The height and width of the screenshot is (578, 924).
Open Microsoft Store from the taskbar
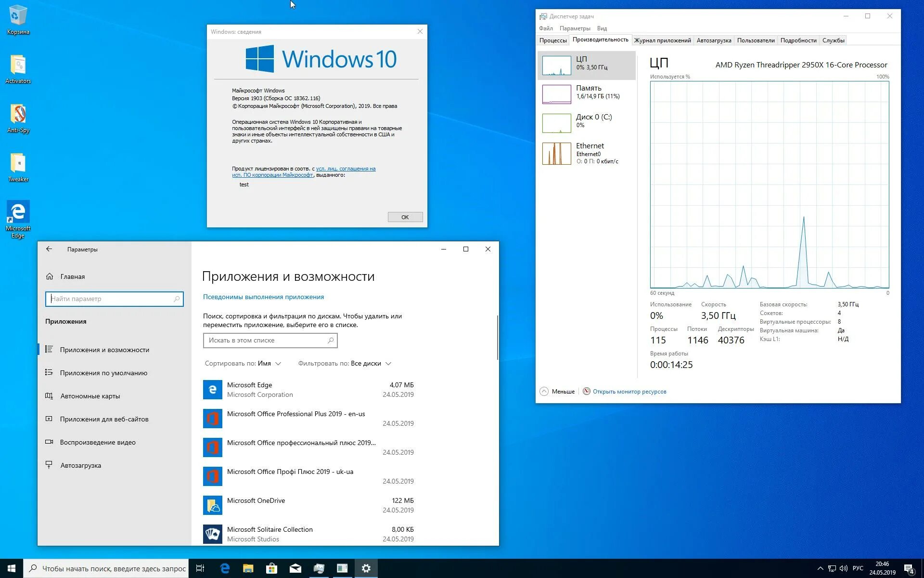coord(271,568)
